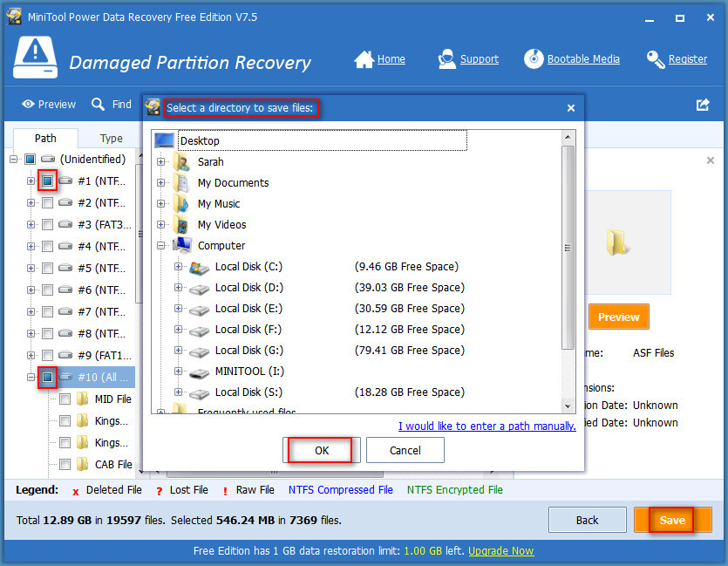Expand Local Disk (C:) node
This screenshot has width=728, height=566.
178,266
